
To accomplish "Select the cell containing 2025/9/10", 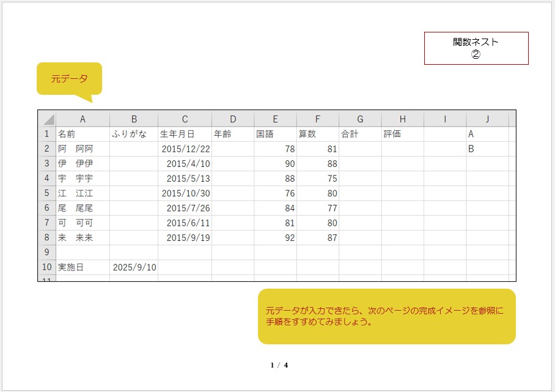I will (x=134, y=267).
